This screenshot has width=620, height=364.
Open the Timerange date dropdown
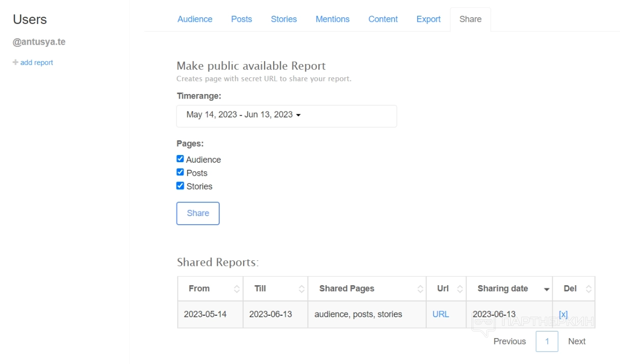pyautogui.click(x=286, y=116)
